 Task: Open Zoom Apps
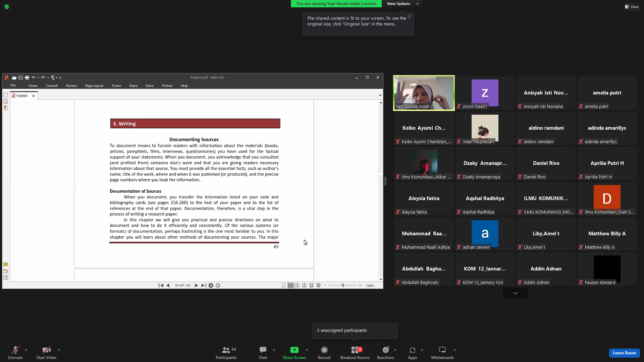point(412,353)
